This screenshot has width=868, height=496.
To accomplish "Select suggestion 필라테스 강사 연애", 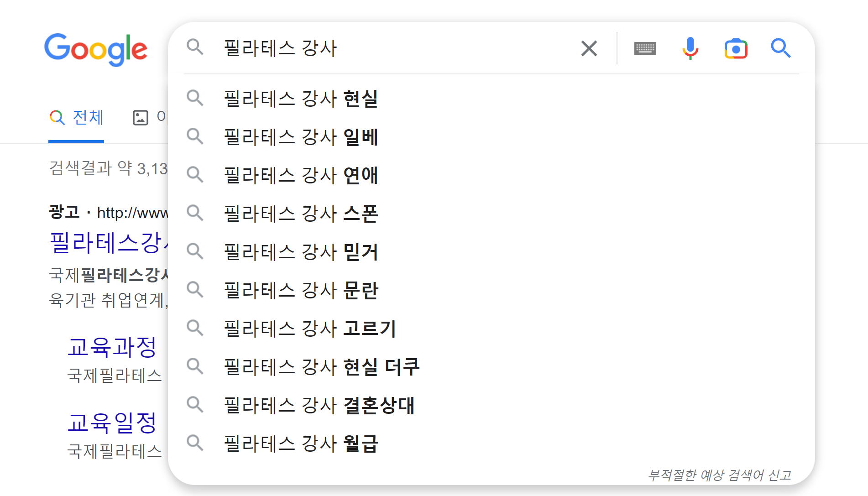I will (x=300, y=175).
